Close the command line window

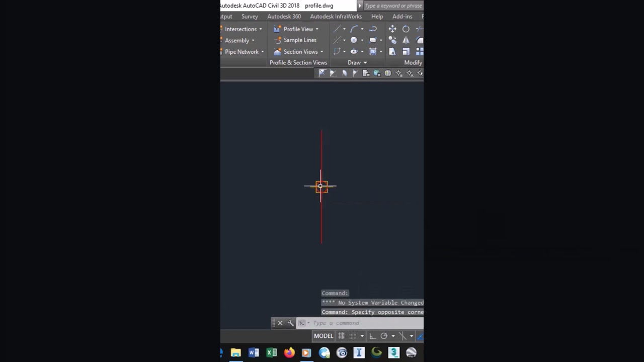pyautogui.click(x=280, y=323)
